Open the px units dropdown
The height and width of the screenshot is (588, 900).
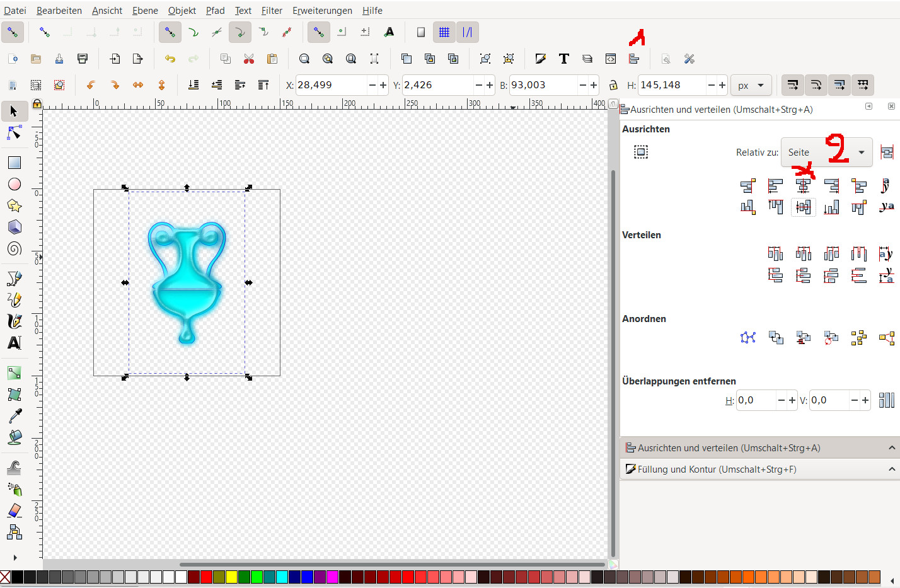[751, 86]
